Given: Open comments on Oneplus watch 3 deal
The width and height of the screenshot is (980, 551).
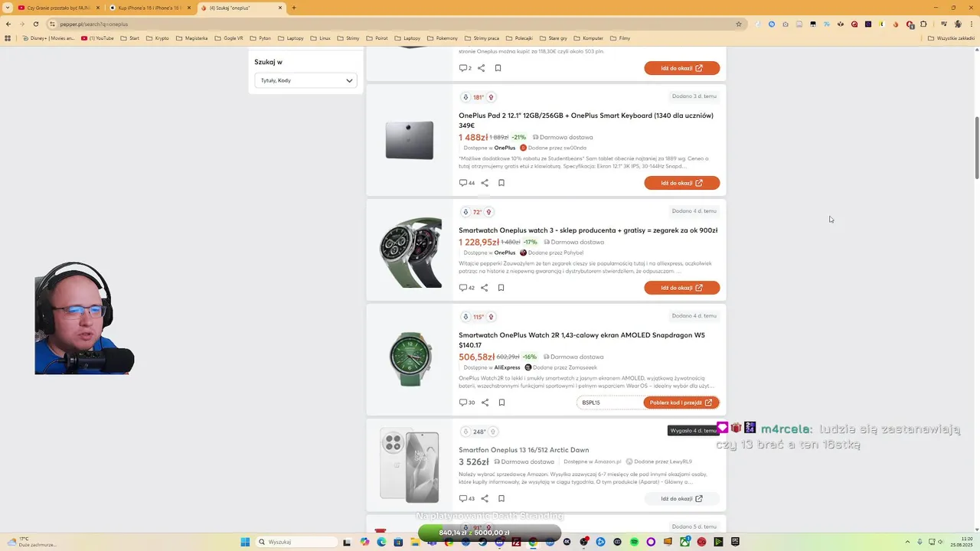Looking at the screenshot, I should 466,288.
